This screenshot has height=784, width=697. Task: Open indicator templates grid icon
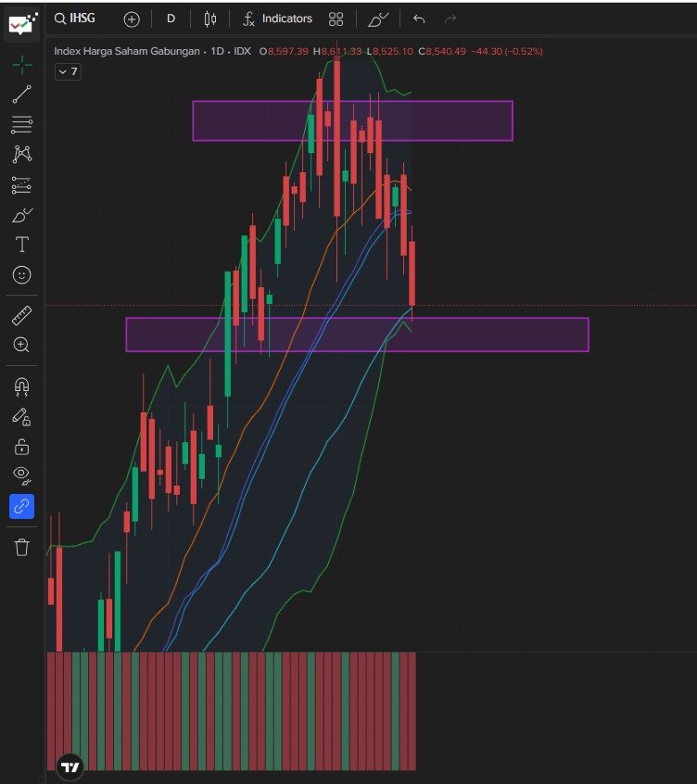pyautogui.click(x=336, y=19)
